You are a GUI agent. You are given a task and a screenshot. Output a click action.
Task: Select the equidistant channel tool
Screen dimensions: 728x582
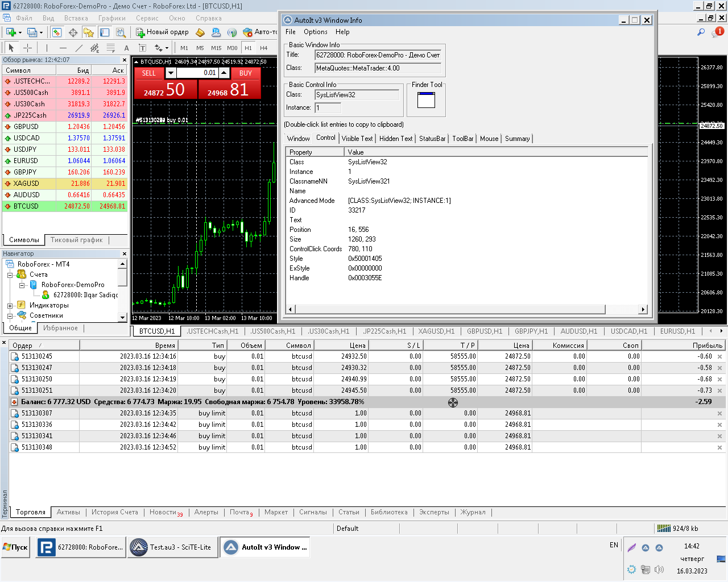point(94,48)
